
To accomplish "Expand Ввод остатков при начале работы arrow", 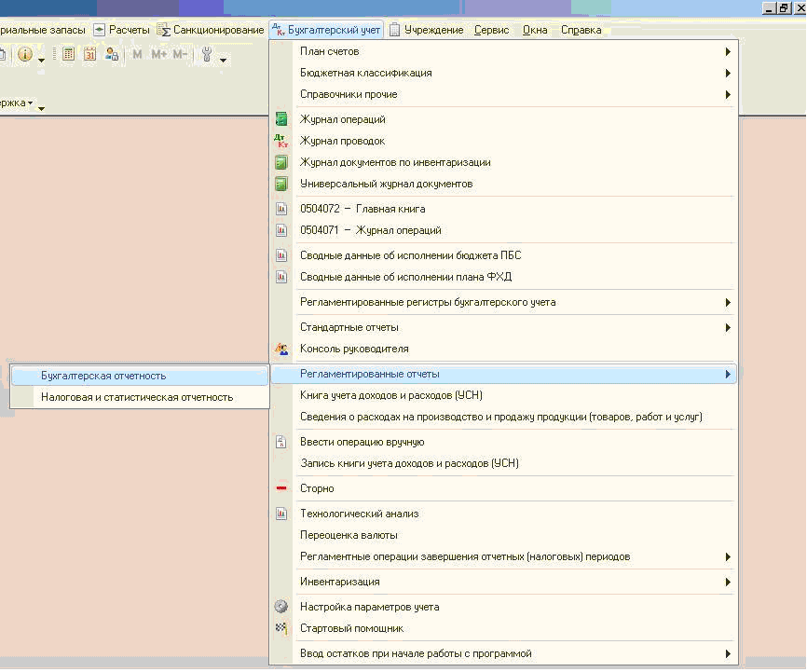I will click(728, 654).
